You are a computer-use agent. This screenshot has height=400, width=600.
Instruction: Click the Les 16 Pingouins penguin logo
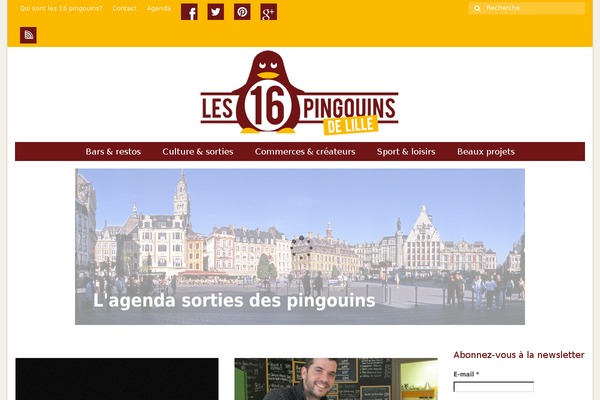[x=300, y=93]
